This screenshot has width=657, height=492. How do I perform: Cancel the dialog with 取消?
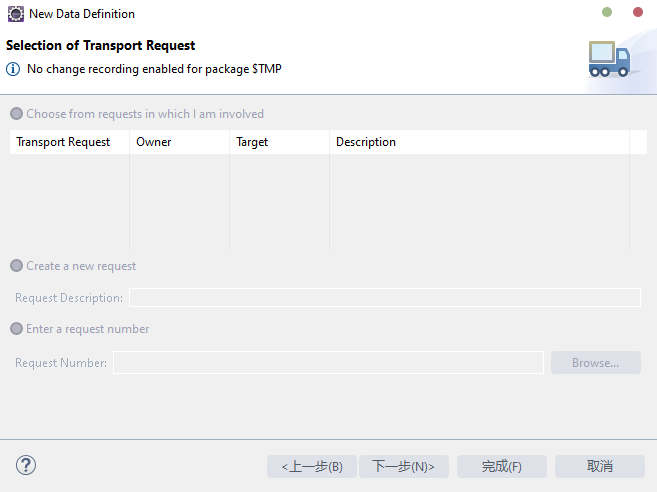pyautogui.click(x=600, y=467)
